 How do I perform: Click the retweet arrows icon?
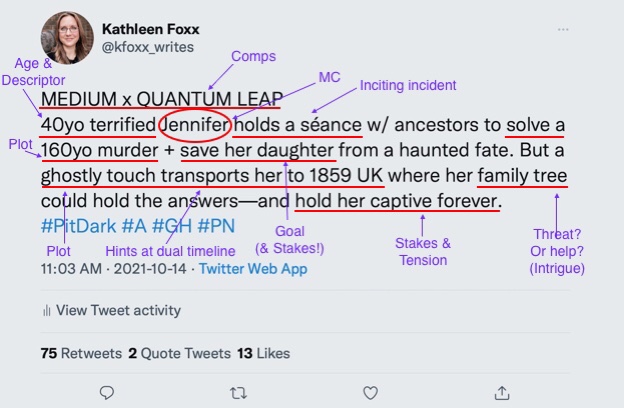[x=239, y=392]
